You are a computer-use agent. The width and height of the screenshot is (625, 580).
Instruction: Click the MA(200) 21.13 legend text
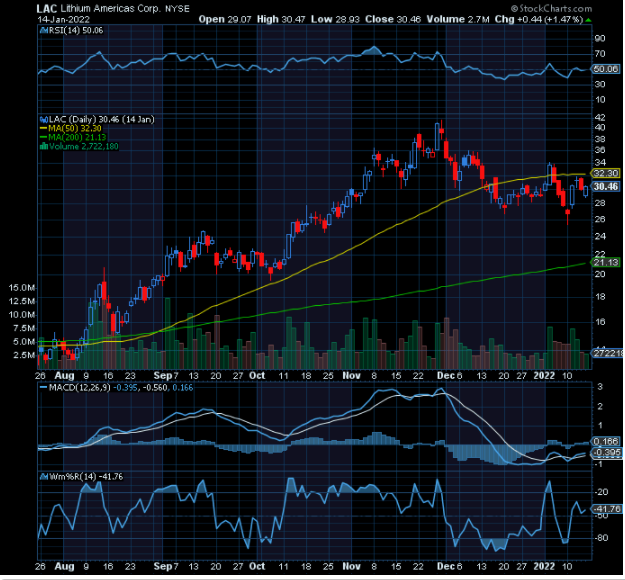(x=77, y=138)
